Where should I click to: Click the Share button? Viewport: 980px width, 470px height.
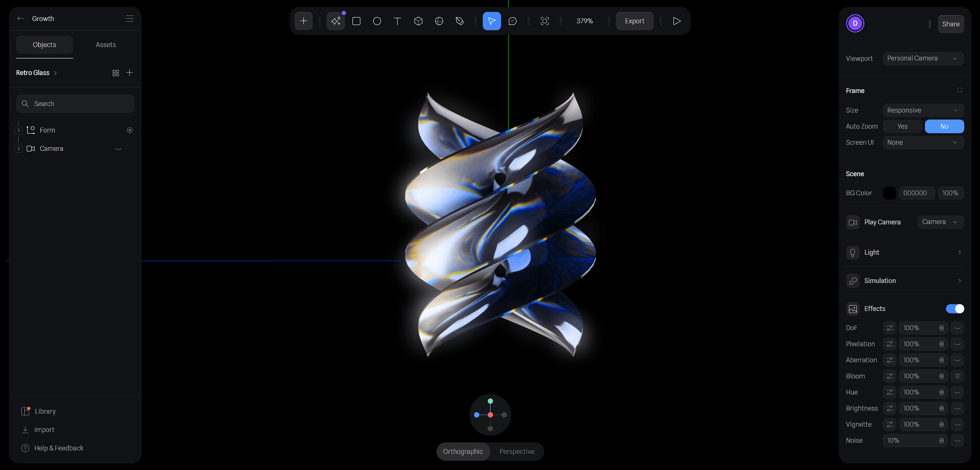(951, 24)
